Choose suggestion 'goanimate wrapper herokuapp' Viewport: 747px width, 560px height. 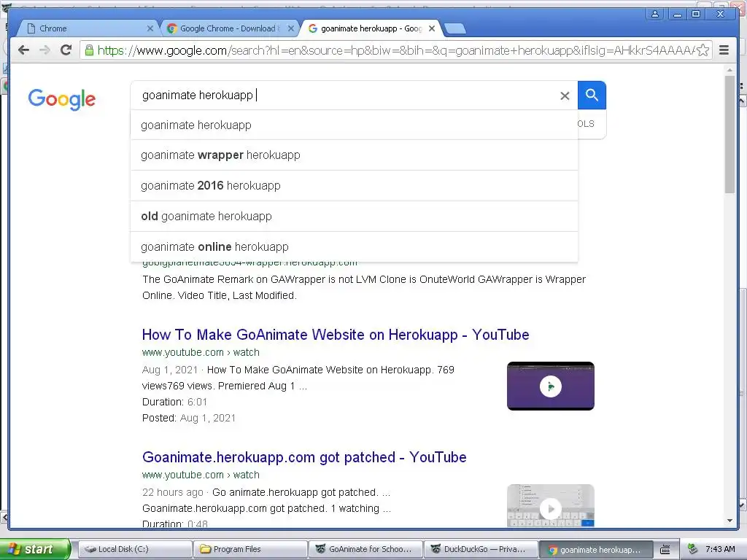[354, 155]
